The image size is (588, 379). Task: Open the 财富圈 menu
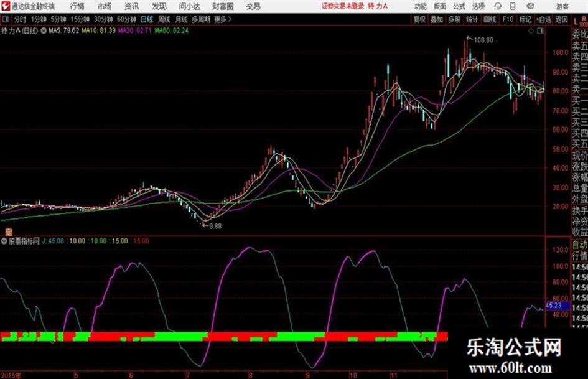(223, 6)
